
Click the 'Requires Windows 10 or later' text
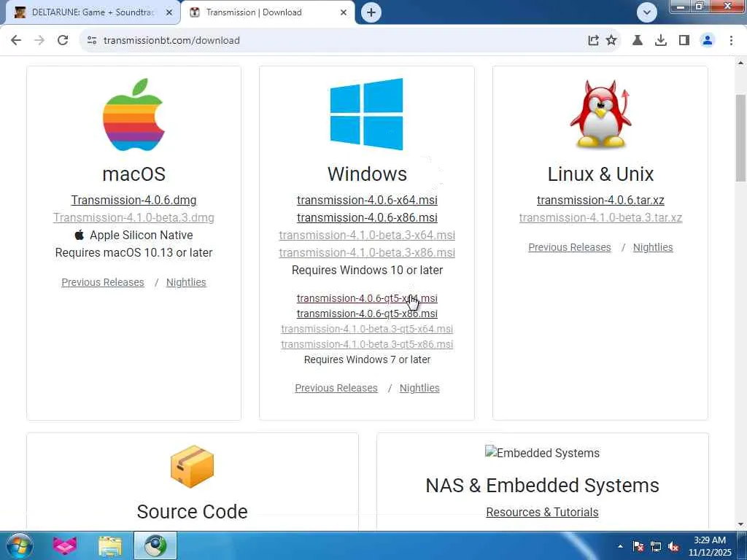pyautogui.click(x=368, y=270)
